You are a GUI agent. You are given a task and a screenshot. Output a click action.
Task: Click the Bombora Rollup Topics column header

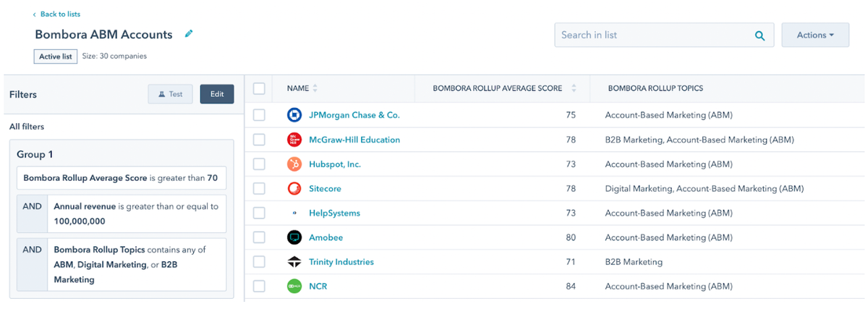[x=655, y=88]
